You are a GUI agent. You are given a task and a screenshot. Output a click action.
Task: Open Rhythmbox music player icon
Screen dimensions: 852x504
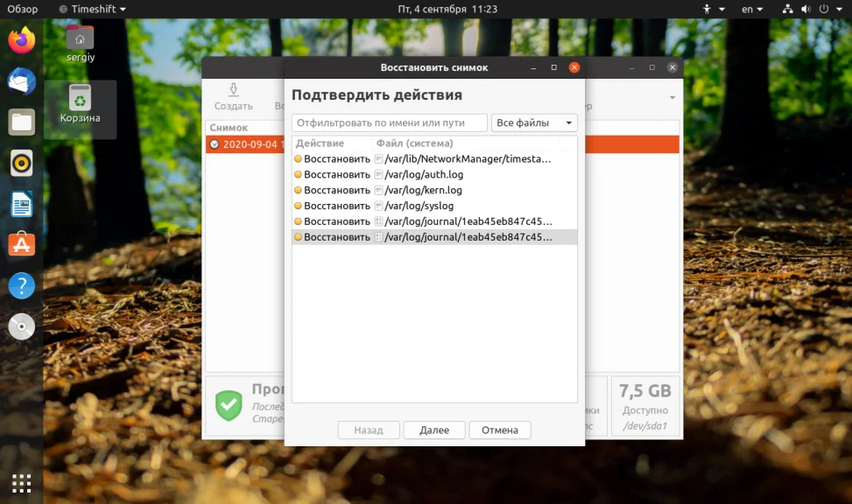[22, 163]
